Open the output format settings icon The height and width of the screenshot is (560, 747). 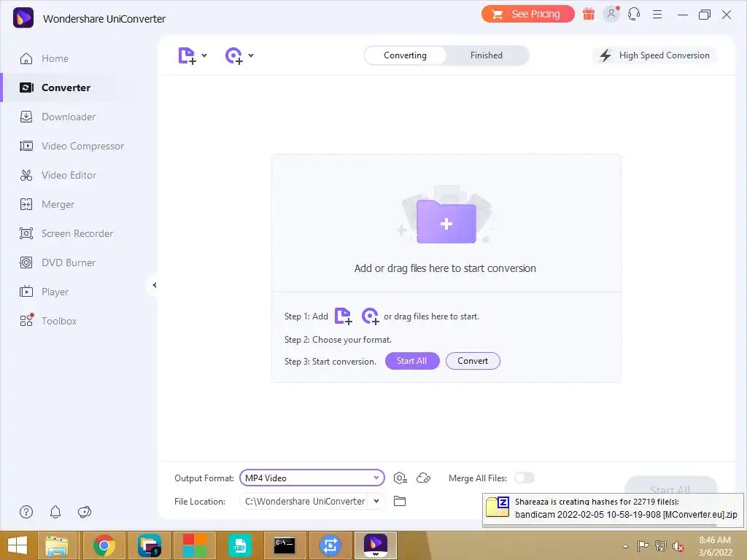(400, 478)
